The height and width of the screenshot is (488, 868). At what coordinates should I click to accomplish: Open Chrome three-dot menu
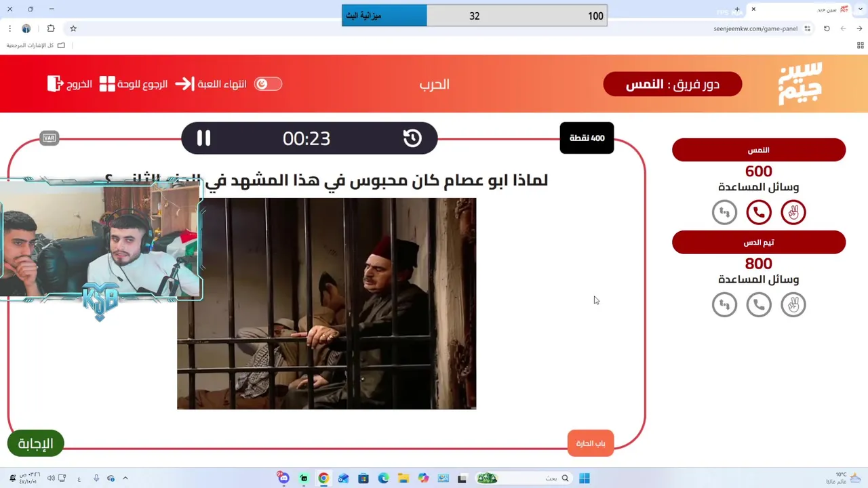coord(9,28)
